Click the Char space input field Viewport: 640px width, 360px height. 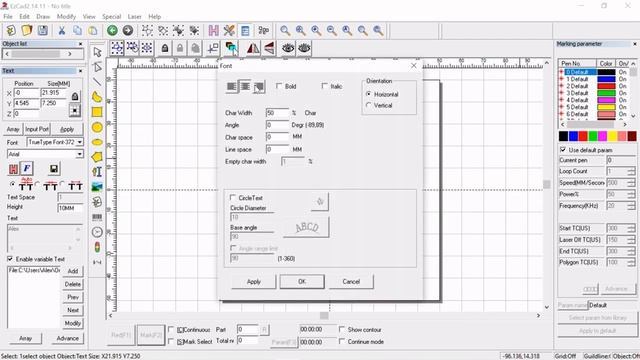tap(278, 137)
